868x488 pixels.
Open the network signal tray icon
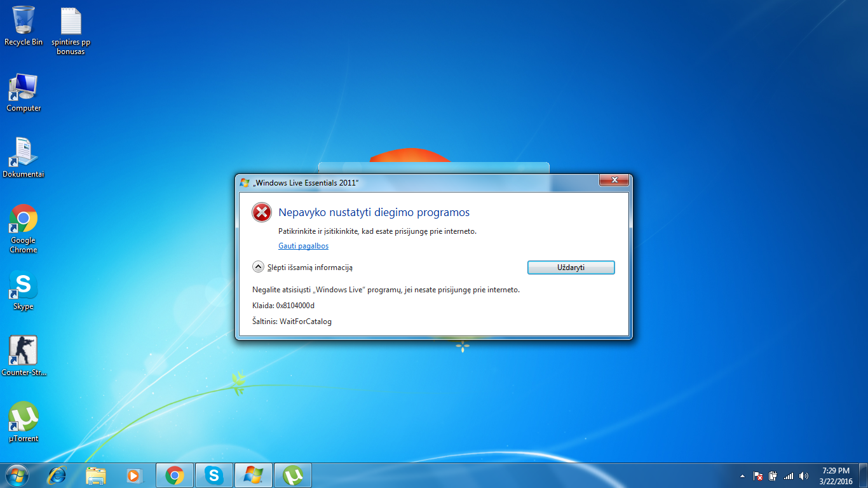(x=789, y=476)
